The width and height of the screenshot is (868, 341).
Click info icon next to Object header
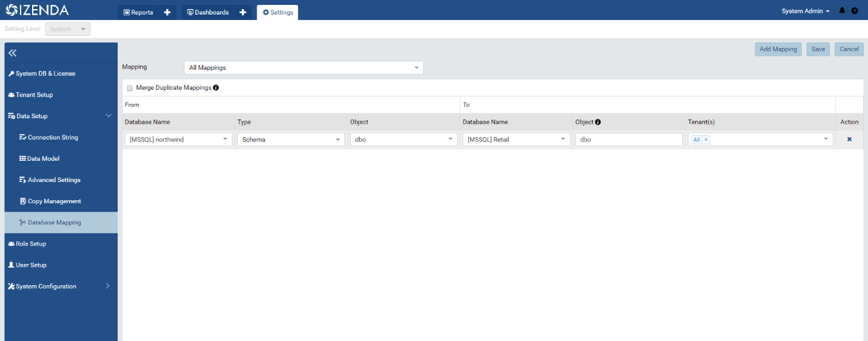598,122
